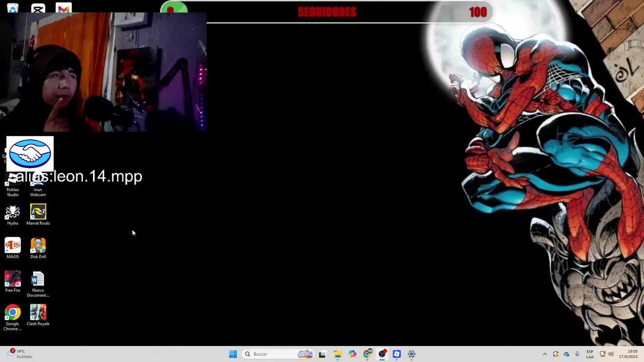Expand hidden system tray icons
This screenshot has height=362, width=644.
coord(545,354)
